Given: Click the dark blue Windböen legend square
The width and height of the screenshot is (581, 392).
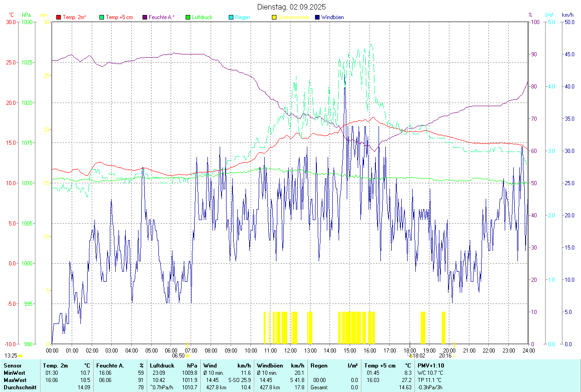Looking at the screenshot, I should (317, 17).
